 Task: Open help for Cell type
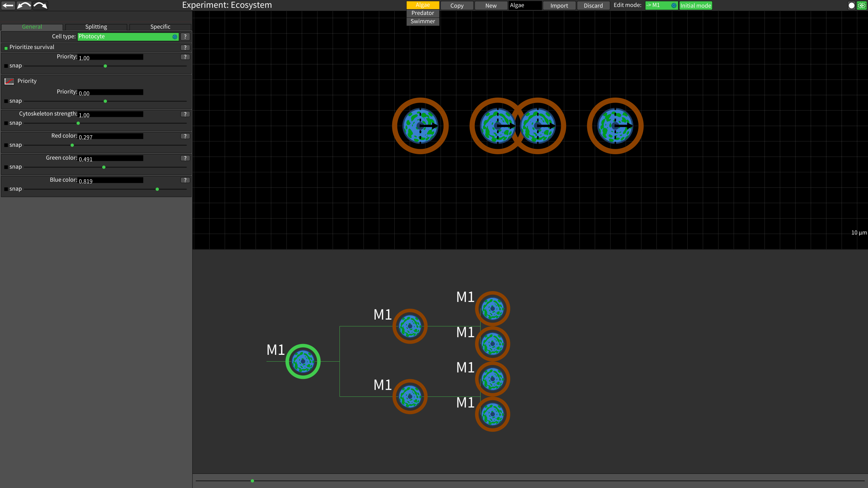pos(185,37)
